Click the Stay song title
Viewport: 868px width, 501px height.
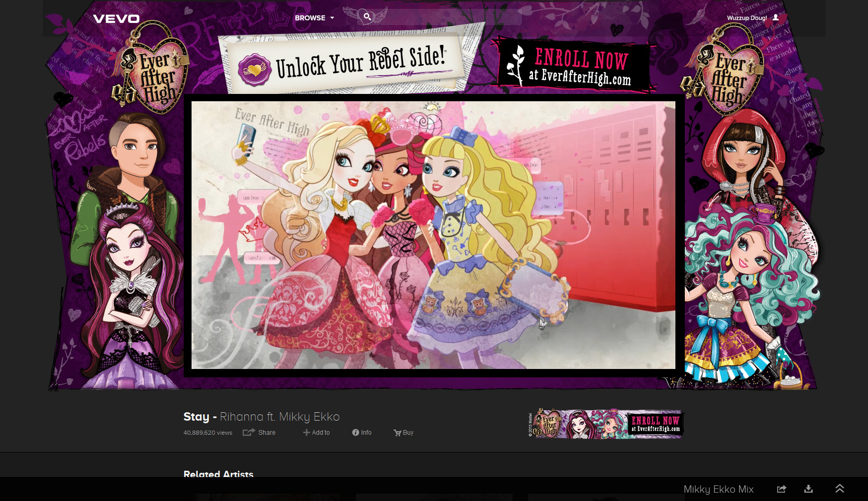(x=196, y=416)
